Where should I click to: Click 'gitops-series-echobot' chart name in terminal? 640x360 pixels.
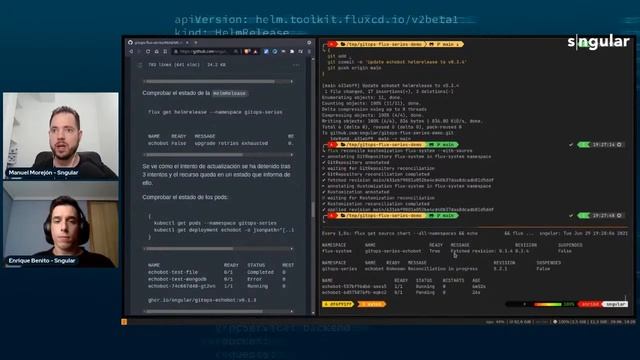393,251
